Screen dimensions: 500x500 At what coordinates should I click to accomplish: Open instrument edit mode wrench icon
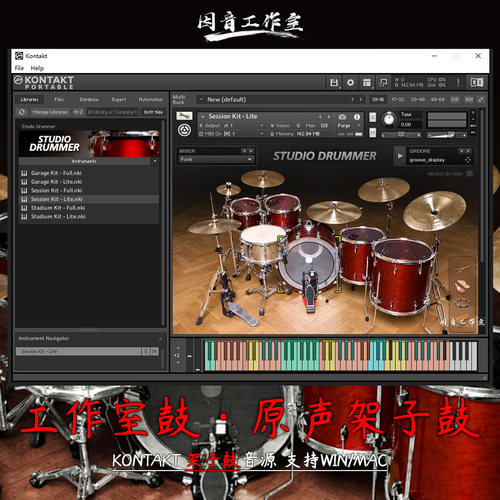point(184,116)
